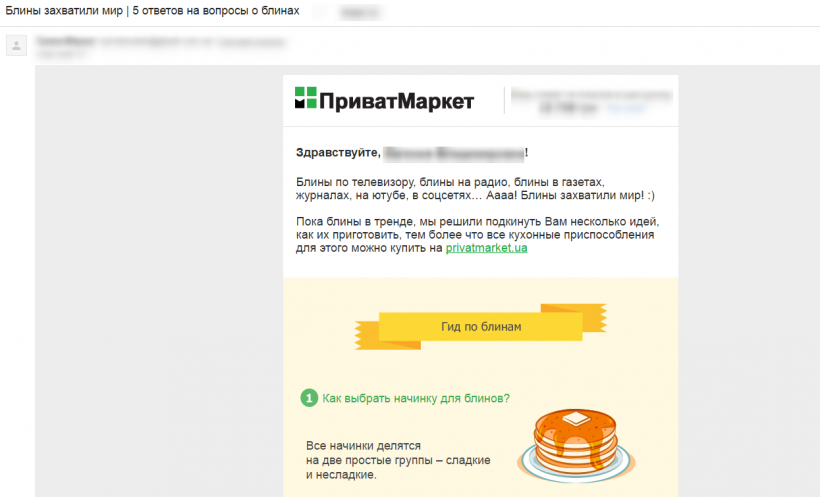Click the email subject 'Блины захватили мир'

click(x=64, y=10)
